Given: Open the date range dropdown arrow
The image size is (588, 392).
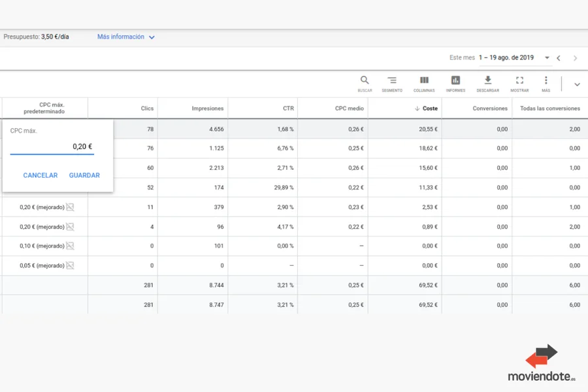Looking at the screenshot, I should (547, 58).
